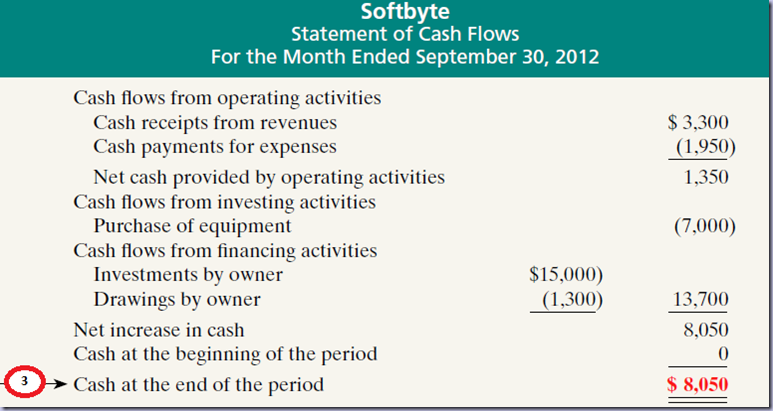Click the Net increase in cash label
The image size is (773, 411).
(159, 329)
